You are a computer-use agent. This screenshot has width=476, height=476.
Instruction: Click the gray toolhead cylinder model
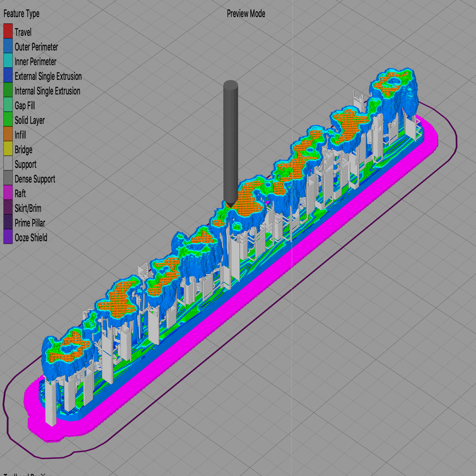tap(231, 144)
